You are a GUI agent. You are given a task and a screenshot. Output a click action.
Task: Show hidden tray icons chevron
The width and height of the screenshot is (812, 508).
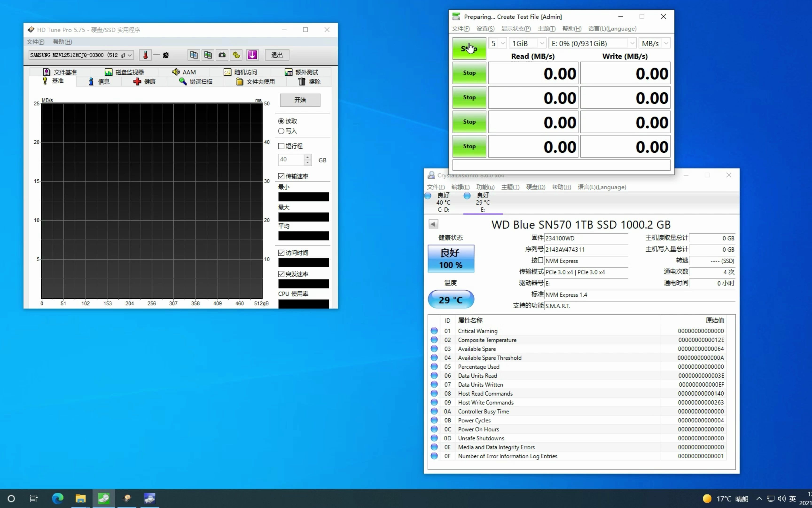(759, 499)
